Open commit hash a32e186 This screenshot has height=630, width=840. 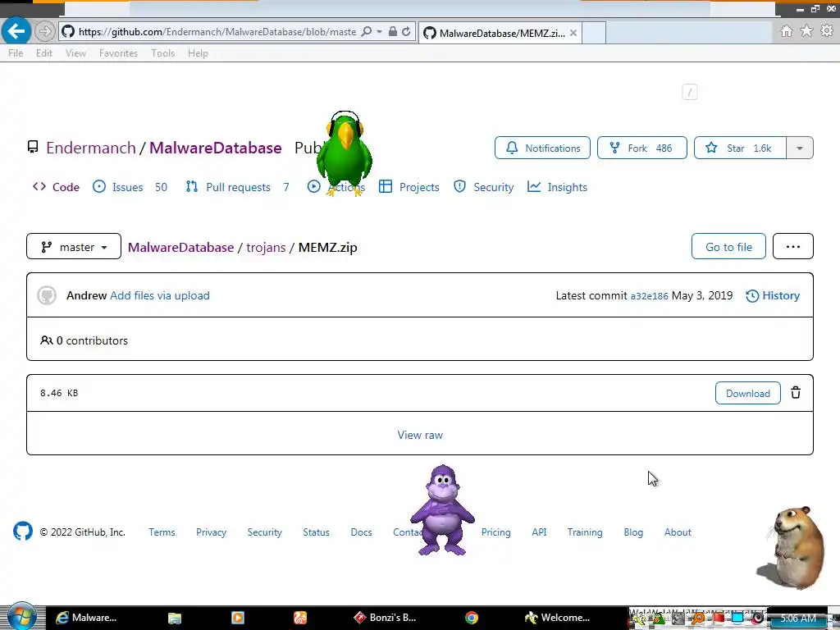pos(650,296)
